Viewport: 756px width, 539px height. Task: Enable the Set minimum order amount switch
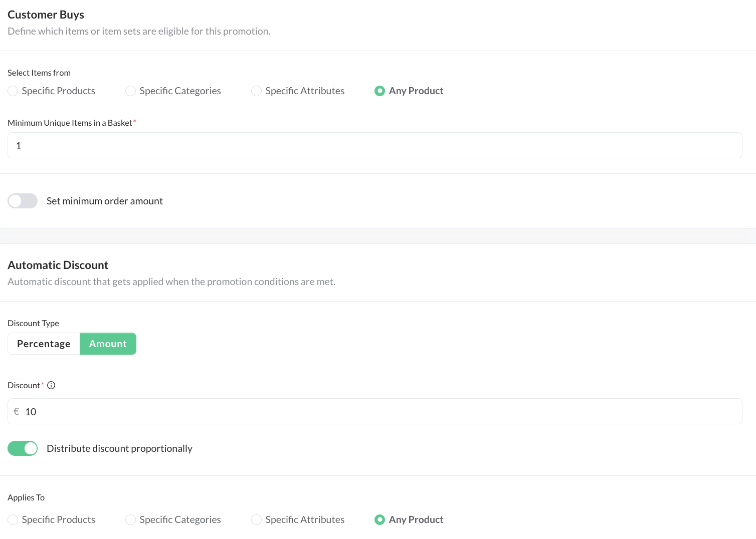coord(23,201)
